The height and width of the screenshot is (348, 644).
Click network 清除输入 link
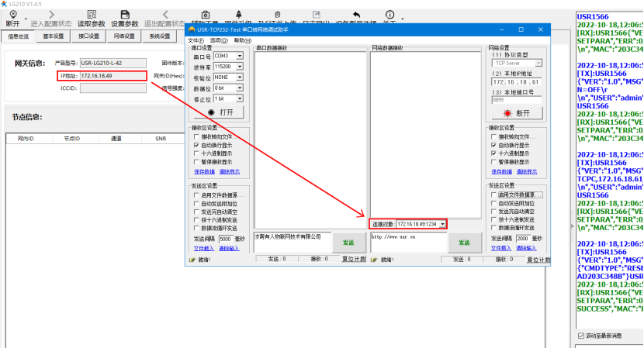point(527,248)
